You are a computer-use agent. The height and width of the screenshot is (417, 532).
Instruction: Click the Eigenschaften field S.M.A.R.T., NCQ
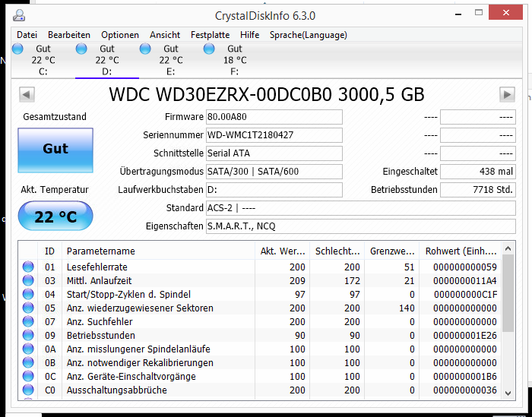(361, 226)
